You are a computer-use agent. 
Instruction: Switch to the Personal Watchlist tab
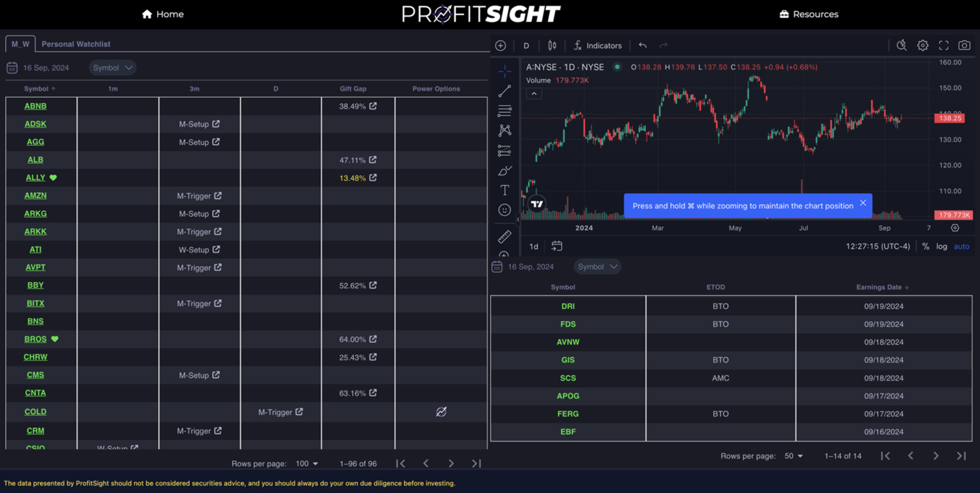[x=76, y=44]
